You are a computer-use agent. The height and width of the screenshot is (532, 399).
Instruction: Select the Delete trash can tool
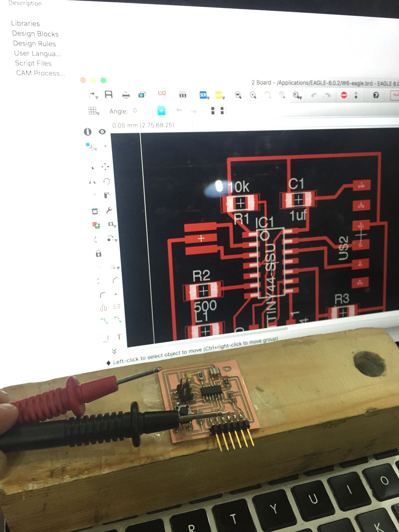tap(95, 211)
